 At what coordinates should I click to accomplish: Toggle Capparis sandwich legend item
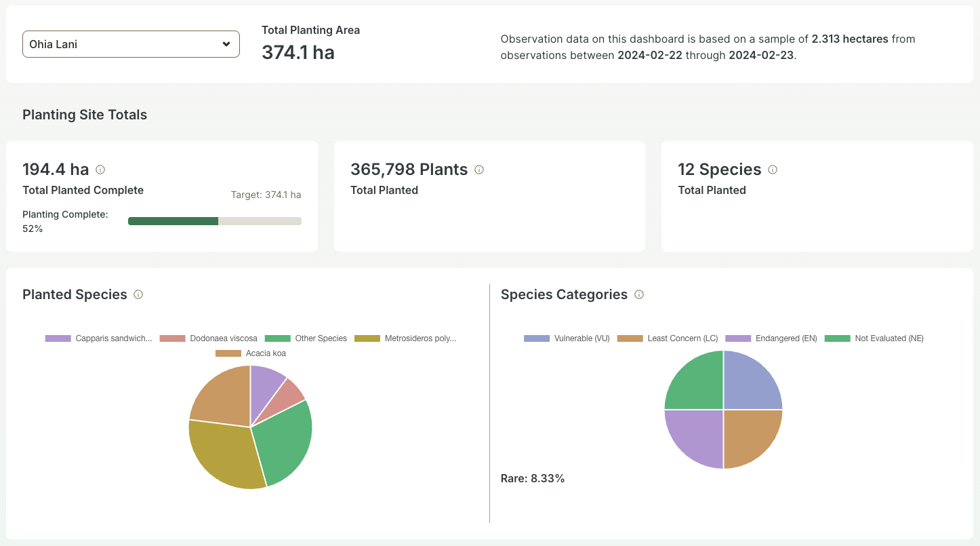click(99, 338)
